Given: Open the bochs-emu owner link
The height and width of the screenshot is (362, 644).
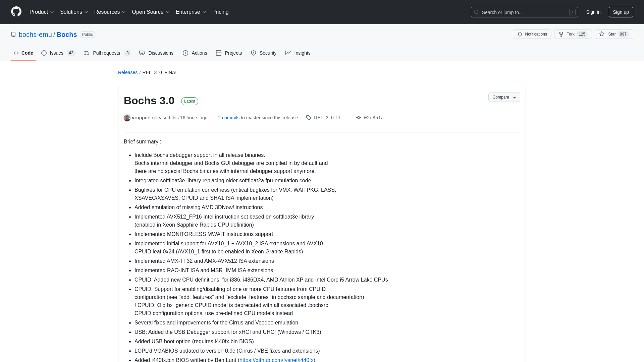Looking at the screenshot, I should point(35,35).
